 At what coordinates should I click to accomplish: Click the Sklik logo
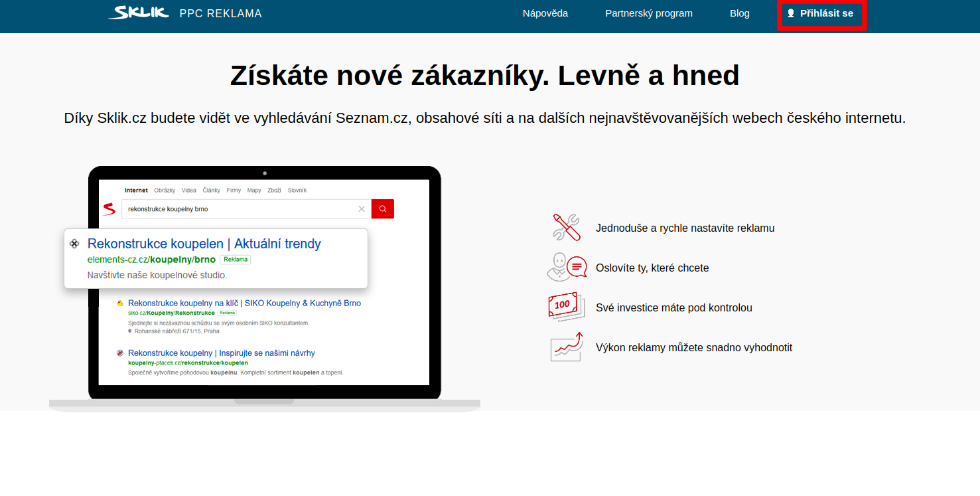coord(139,13)
